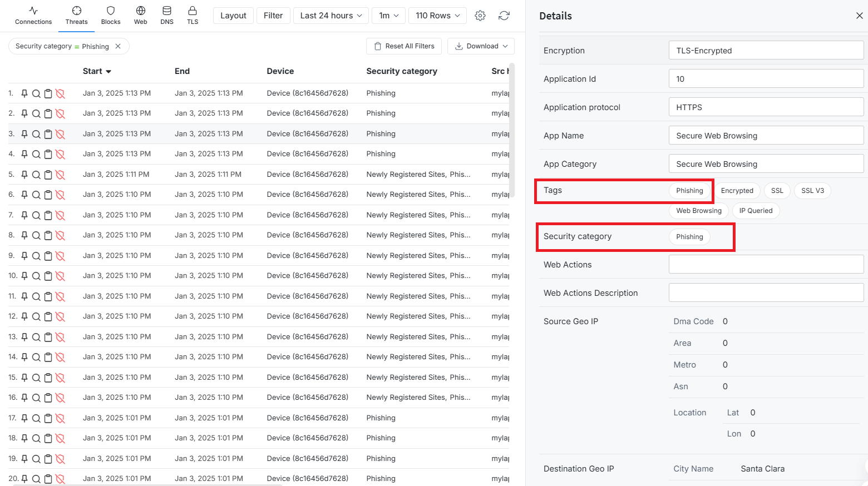Click the red shield icon in row 10
The height and width of the screenshot is (486, 868).
(x=60, y=276)
